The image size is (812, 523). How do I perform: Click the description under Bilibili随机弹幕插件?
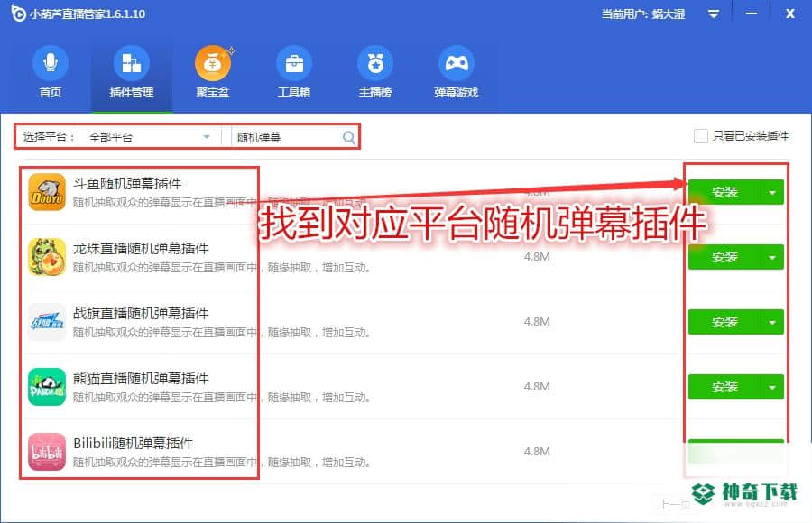pyautogui.click(x=222, y=463)
